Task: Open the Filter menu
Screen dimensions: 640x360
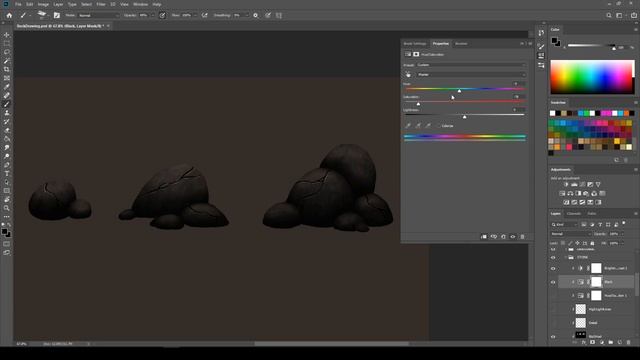Action: [x=101, y=4]
